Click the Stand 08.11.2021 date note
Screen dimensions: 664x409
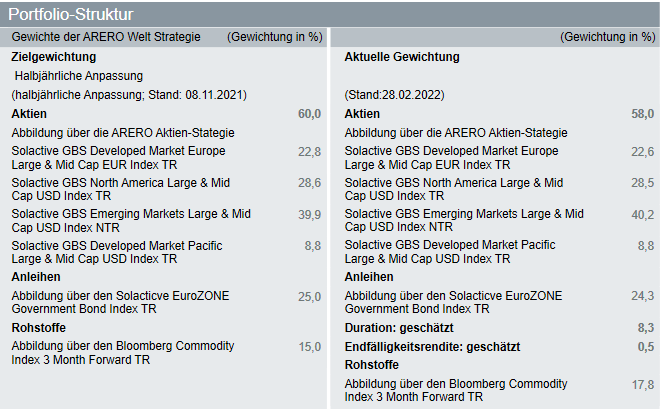[x=129, y=94]
